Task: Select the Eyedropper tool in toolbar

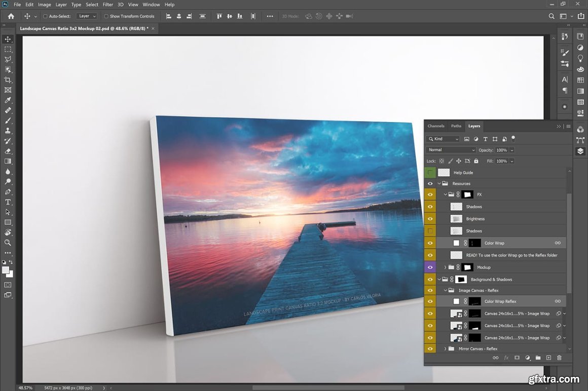Action: pyautogui.click(x=8, y=100)
